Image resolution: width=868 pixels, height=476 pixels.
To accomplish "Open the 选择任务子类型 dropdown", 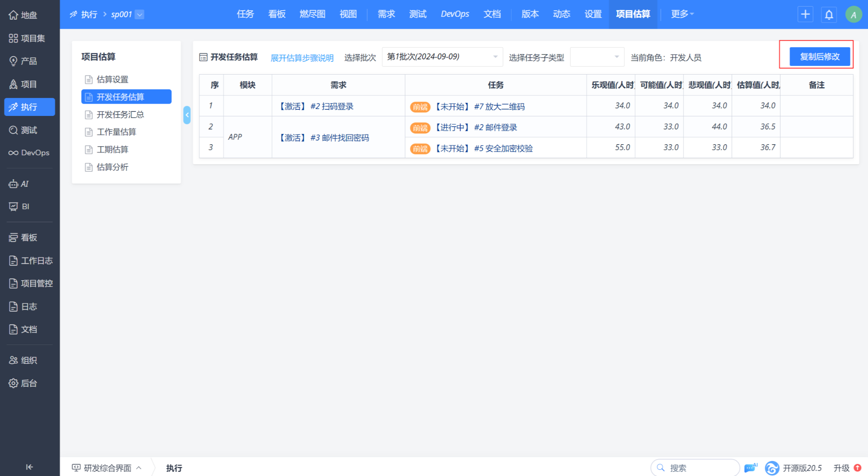I will coord(597,57).
